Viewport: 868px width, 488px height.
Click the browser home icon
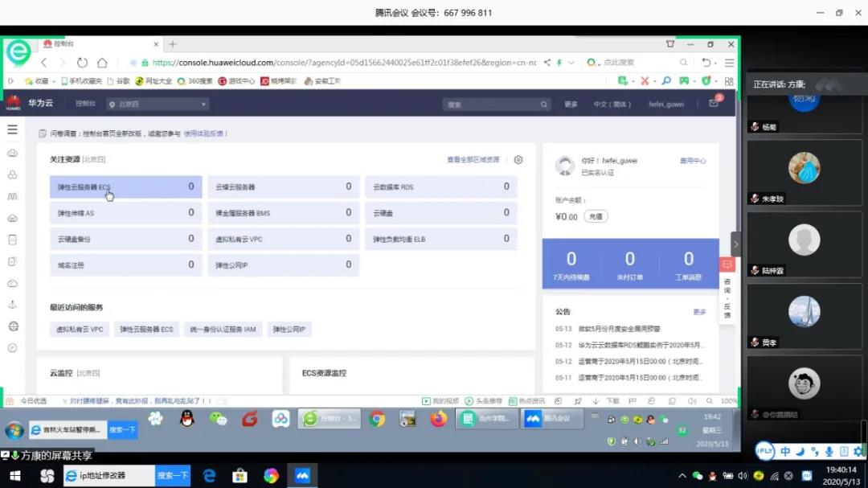click(x=102, y=63)
